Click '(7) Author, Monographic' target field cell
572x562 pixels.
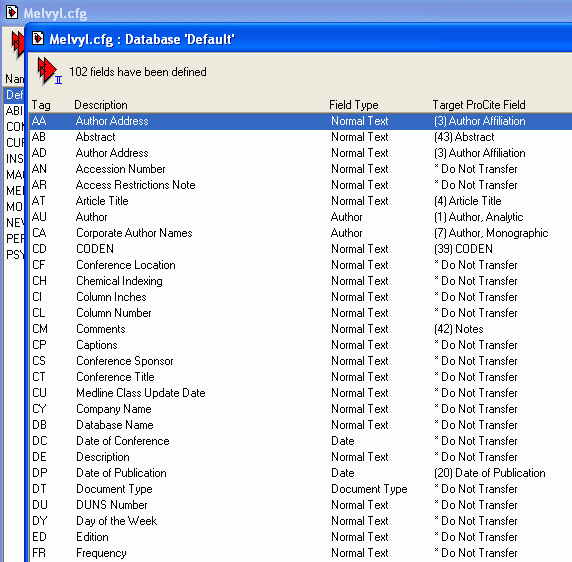tap(491, 233)
